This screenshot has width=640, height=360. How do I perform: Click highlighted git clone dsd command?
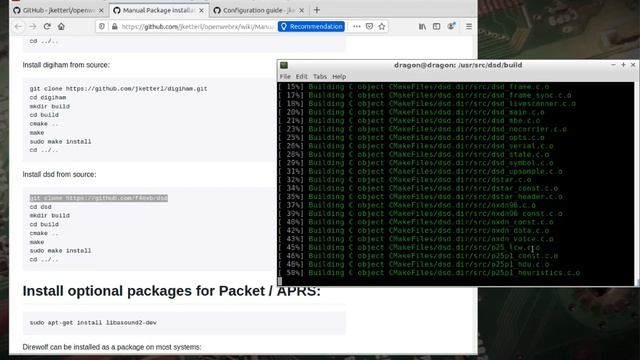click(98, 198)
